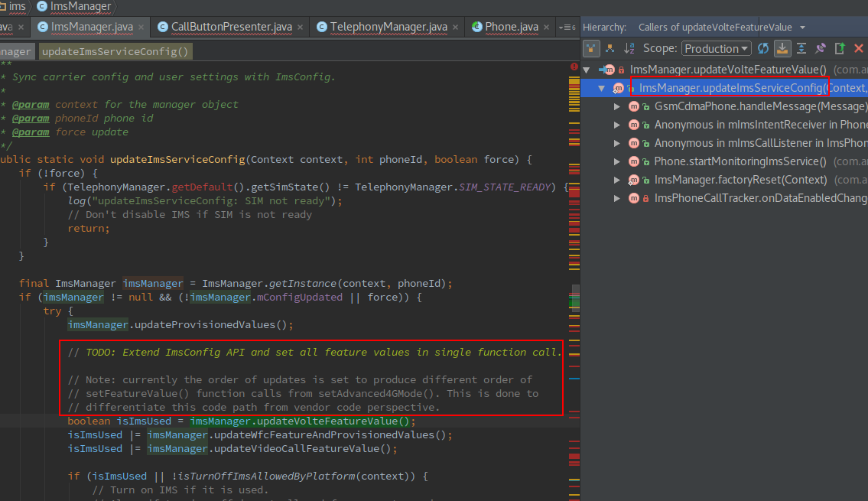The image size is (868, 501).
Task: Toggle the callee methods hierarchy button
Action: pos(610,49)
